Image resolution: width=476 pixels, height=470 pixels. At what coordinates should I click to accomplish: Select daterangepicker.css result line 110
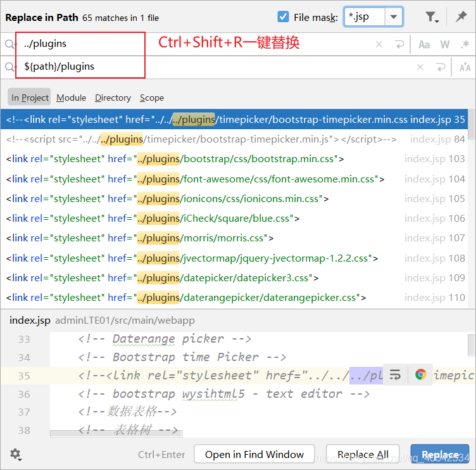[234, 298]
